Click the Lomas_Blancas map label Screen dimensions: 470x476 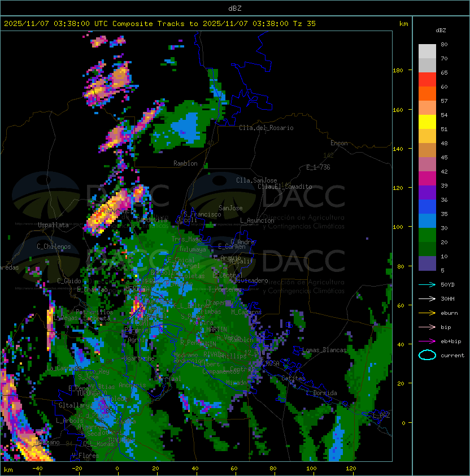coord(324,350)
